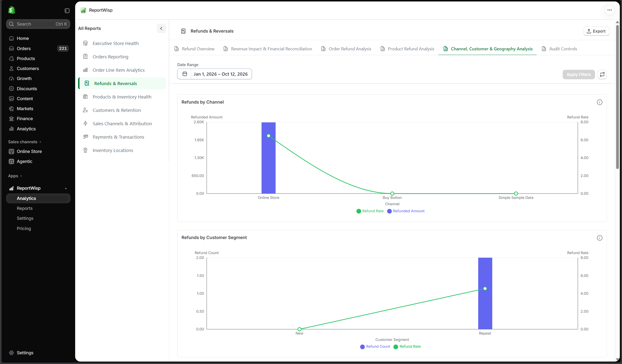Click the Products & Inventory Health icon
Screen dimensions: 622x364
pyautogui.click(x=85, y=97)
